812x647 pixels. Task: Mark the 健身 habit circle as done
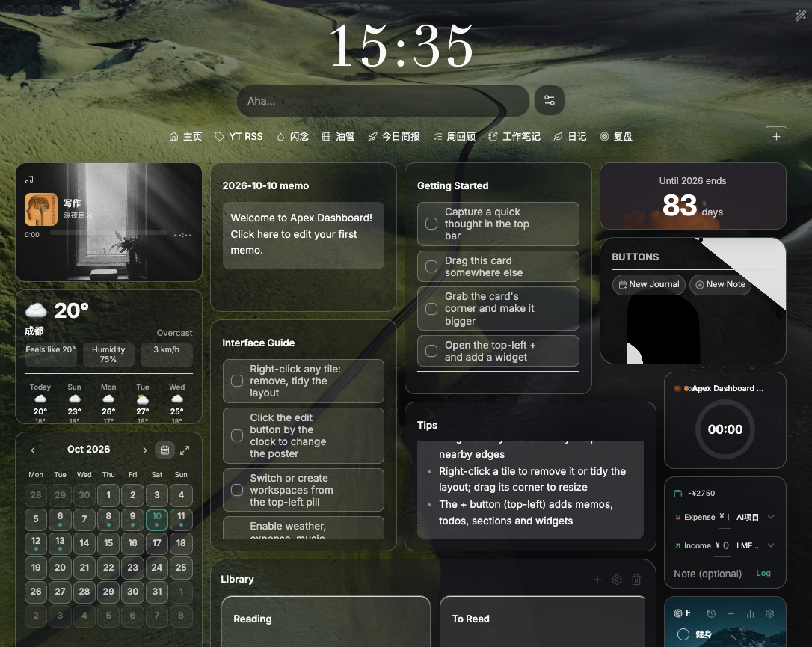point(683,634)
